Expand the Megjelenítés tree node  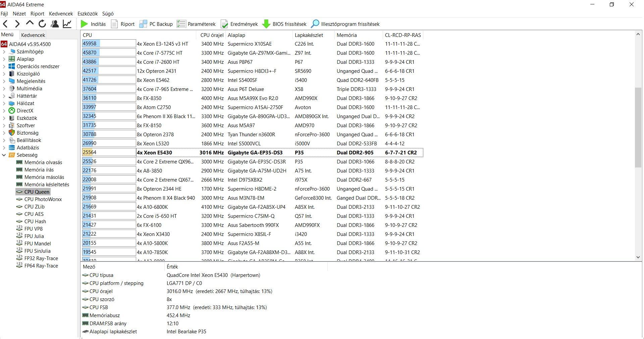[4, 81]
